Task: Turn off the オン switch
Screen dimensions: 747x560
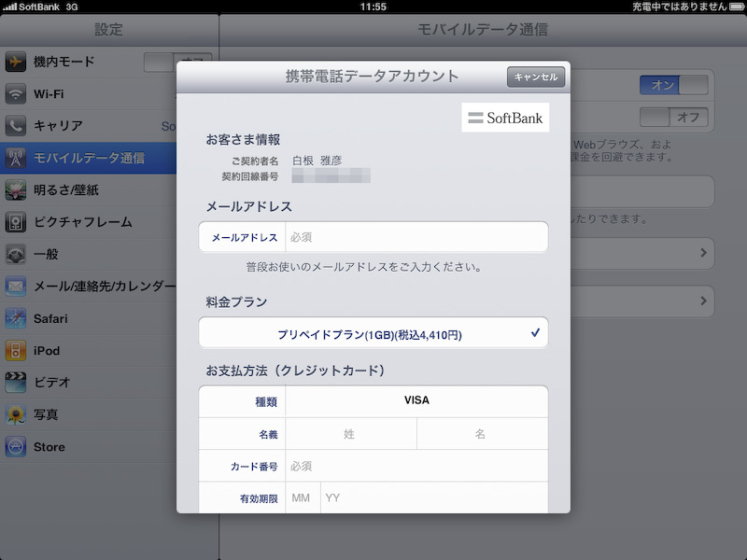Action: point(672,85)
